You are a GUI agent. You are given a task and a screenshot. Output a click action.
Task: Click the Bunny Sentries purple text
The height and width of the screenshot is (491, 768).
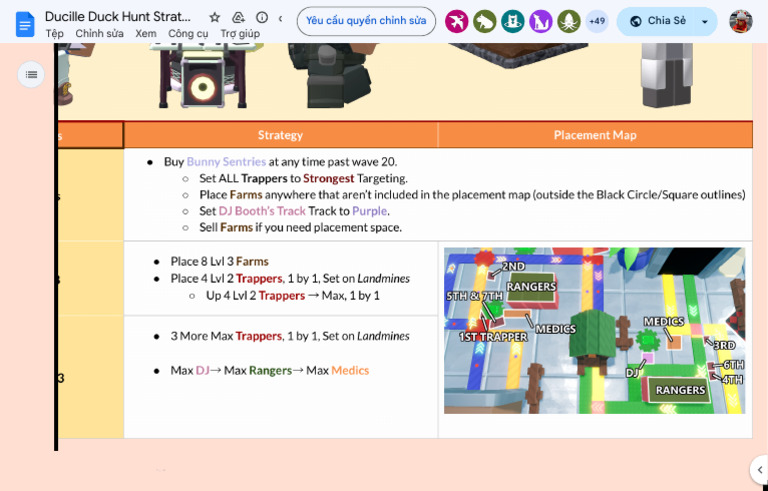tap(226, 162)
